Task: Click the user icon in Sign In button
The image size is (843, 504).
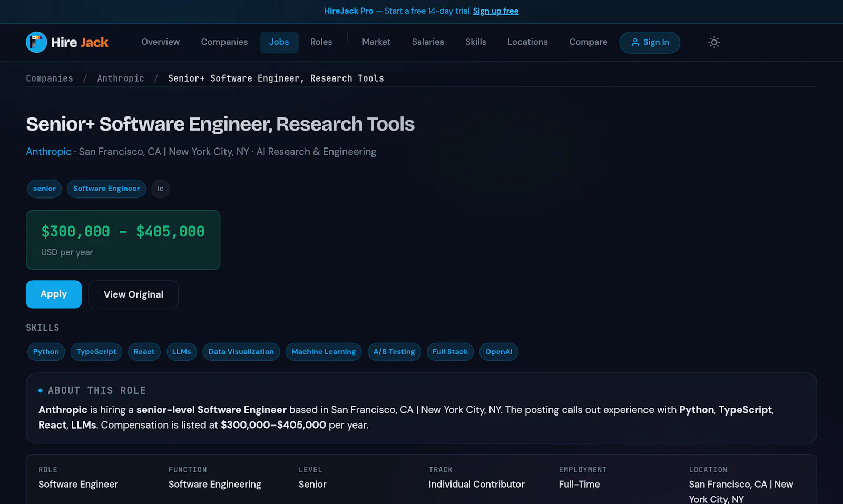Action: tap(635, 42)
